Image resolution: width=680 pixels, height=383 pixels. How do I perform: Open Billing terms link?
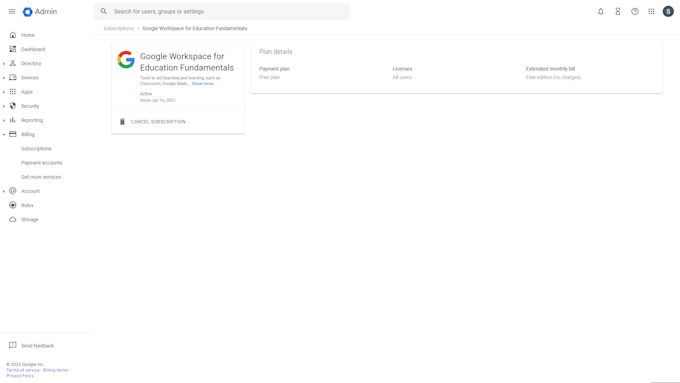(56, 370)
